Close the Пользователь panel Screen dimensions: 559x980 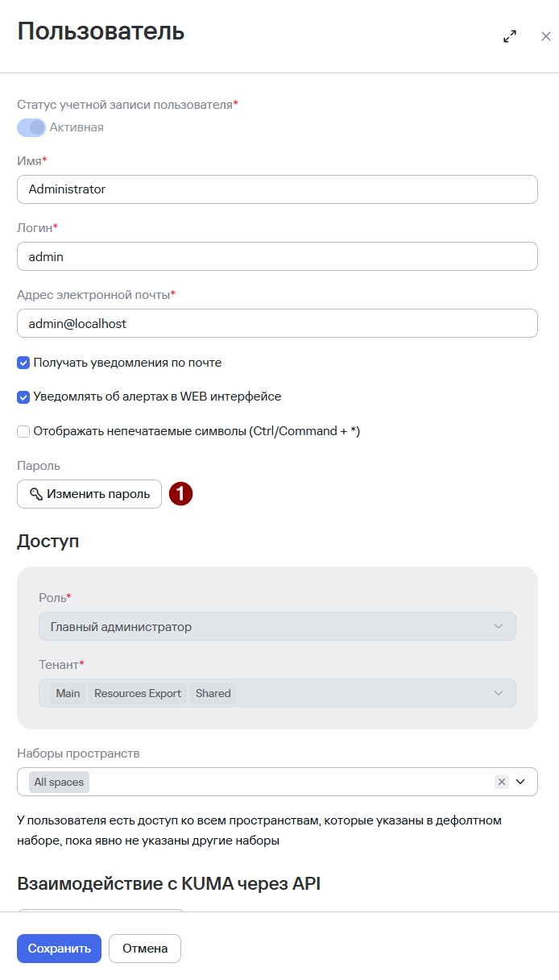click(546, 36)
